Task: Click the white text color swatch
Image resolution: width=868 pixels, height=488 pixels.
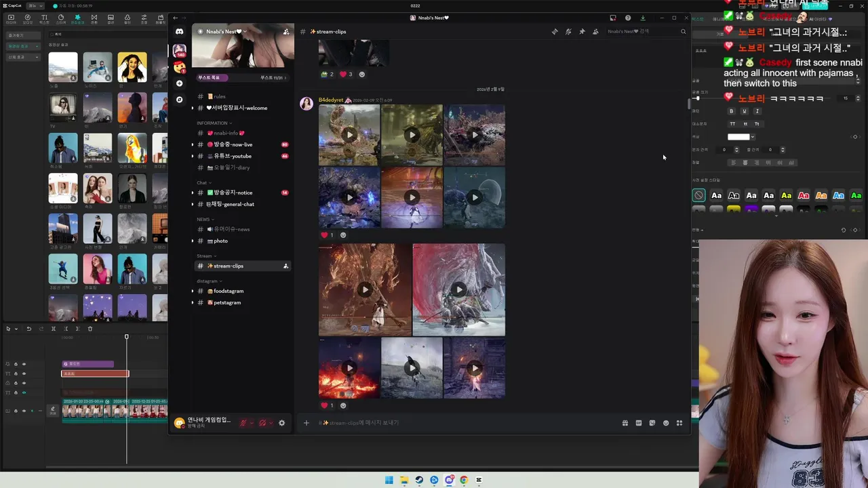Action: click(738, 137)
